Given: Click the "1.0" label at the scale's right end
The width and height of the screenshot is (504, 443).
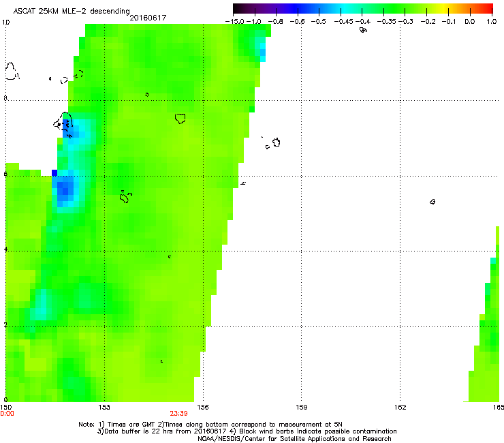Looking at the screenshot, I should coord(492,22).
